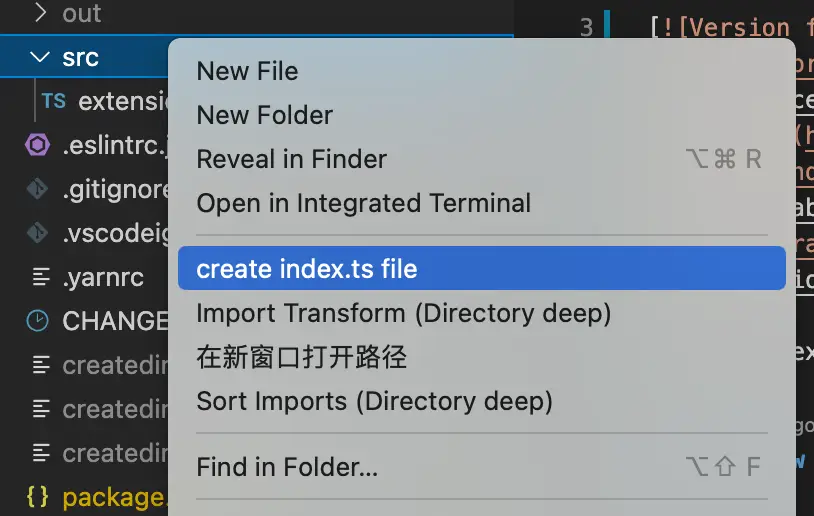The width and height of the screenshot is (814, 516).
Task: Collapse the src folder chevron
Action: (x=40, y=57)
